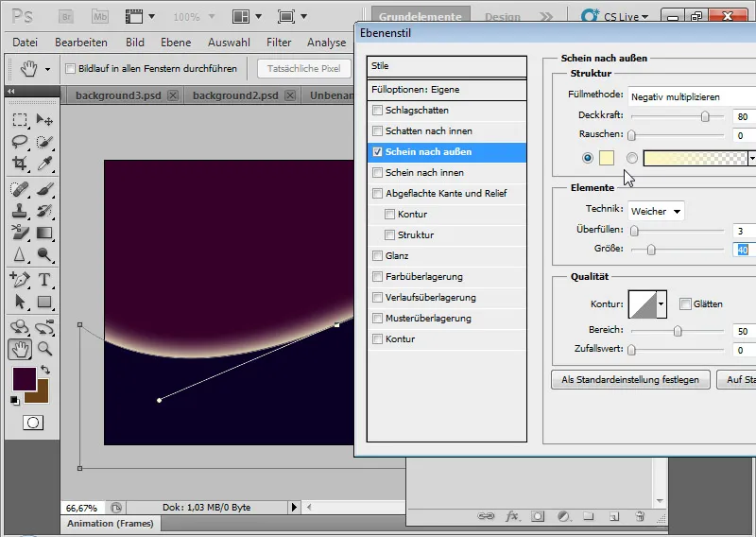756x537 pixels.
Task: Select the Eraser tool
Action: click(x=19, y=233)
